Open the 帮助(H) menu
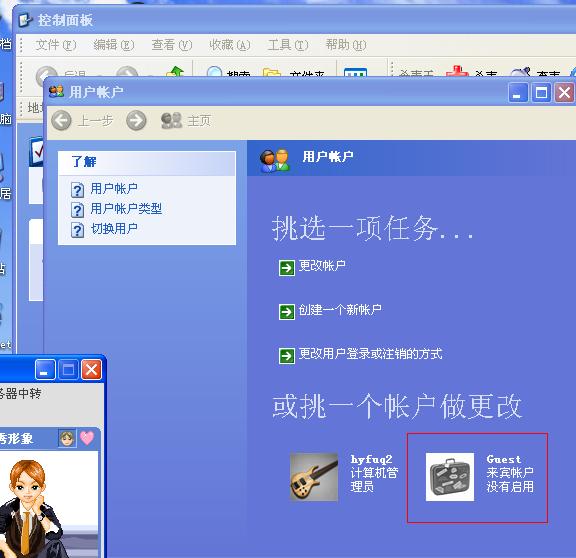The width and height of the screenshot is (576, 558). [x=346, y=45]
